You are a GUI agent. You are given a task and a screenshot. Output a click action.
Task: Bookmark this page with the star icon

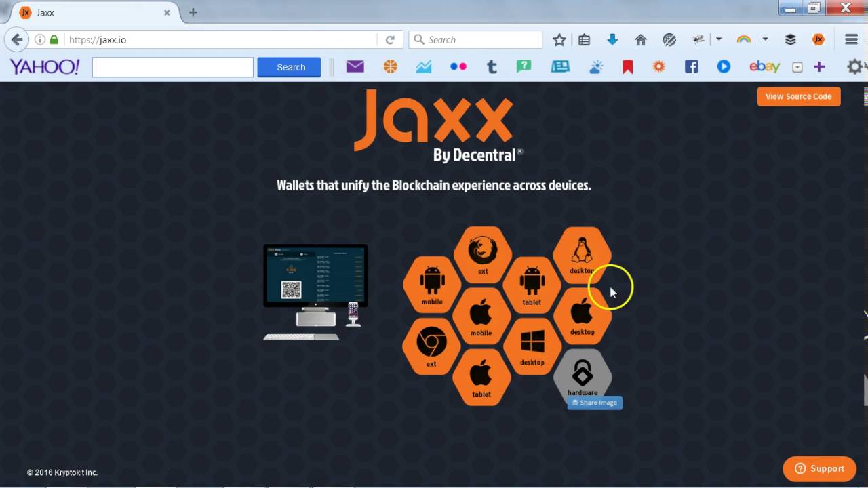[559, 40]
